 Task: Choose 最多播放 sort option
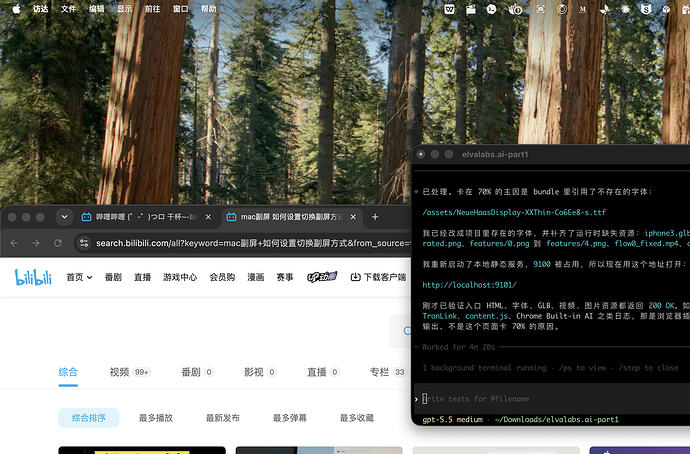[156, 418]
